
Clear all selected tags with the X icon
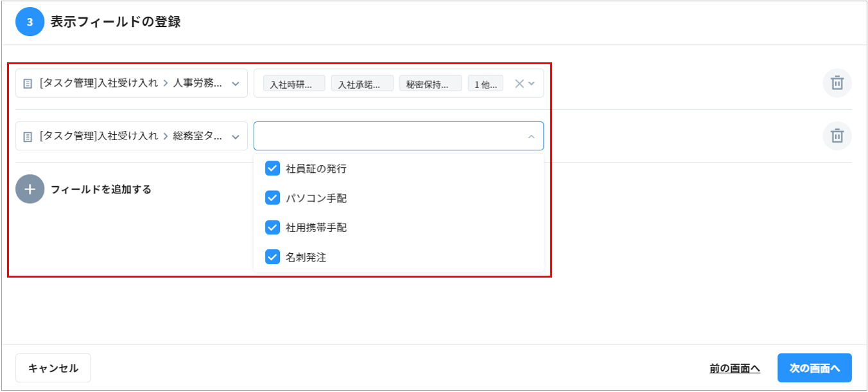tap(519, 84)
